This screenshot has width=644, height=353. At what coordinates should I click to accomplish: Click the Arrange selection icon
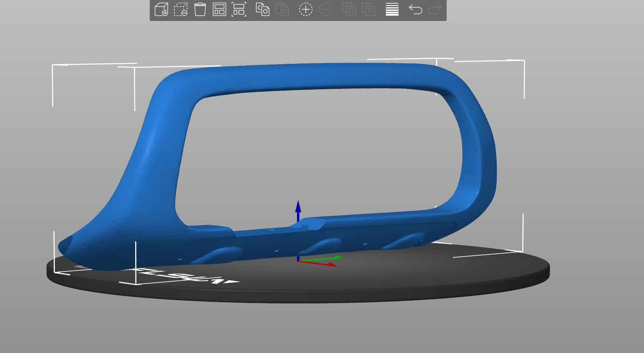[x=239, y=9]
